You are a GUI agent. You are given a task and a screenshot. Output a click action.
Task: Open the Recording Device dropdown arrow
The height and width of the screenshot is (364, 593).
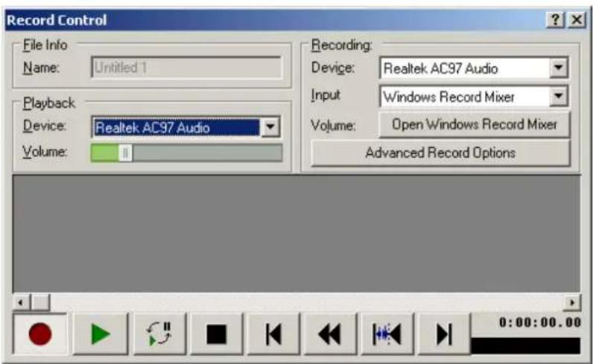[x=558, y=68]
